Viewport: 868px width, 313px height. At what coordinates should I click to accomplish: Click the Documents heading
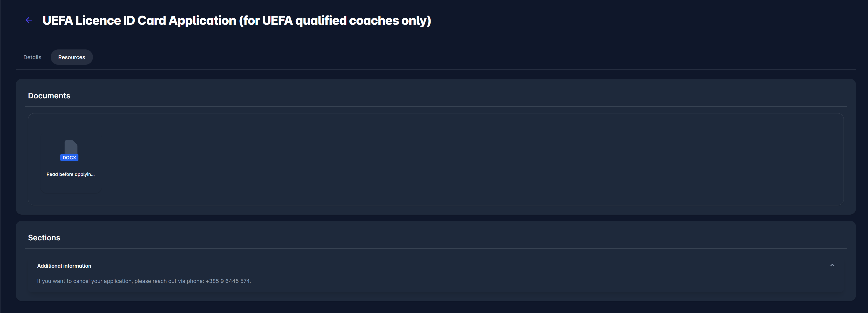(x=49, y=96)
